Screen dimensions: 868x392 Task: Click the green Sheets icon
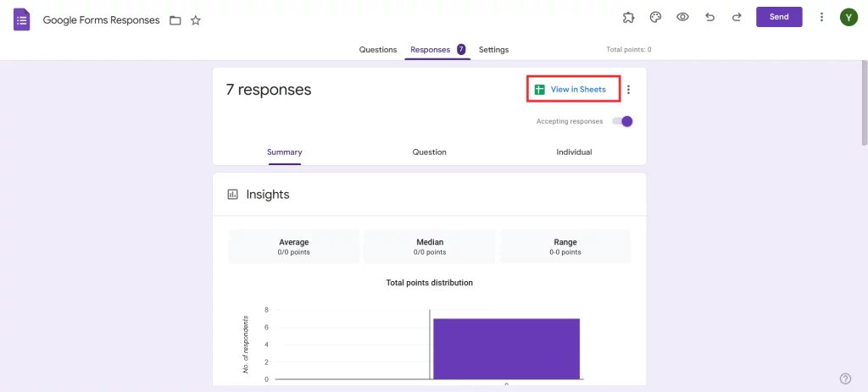540,90
